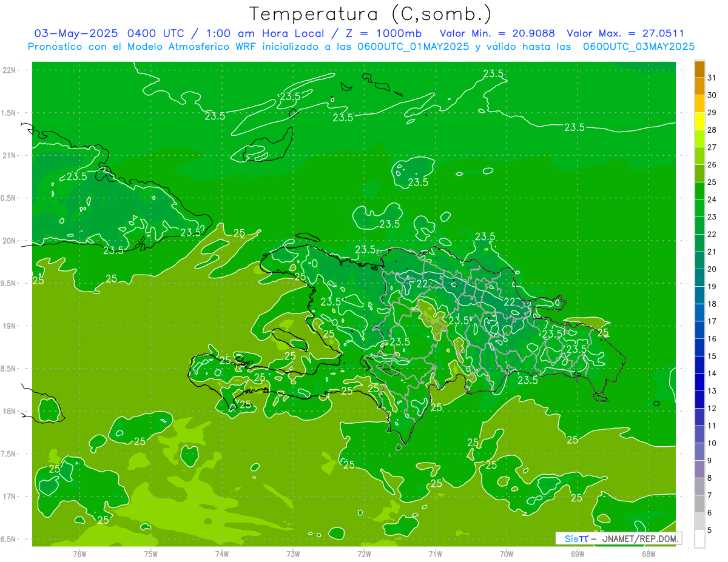Click the '20N' latitude axis label

tap(10, 241)
